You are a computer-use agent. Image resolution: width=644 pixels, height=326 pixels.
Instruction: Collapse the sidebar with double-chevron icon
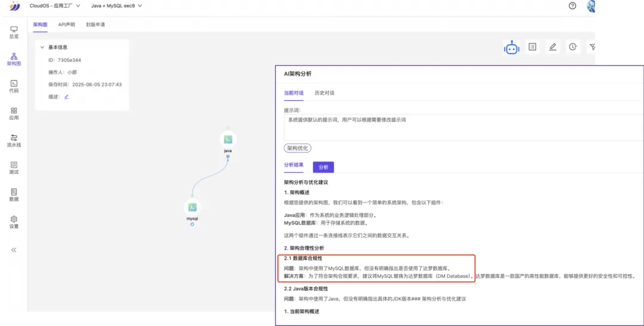click(14, 250)
